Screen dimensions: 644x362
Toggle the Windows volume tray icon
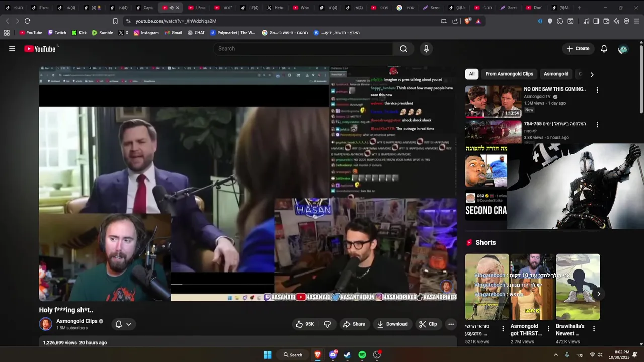tap(600, 355)
